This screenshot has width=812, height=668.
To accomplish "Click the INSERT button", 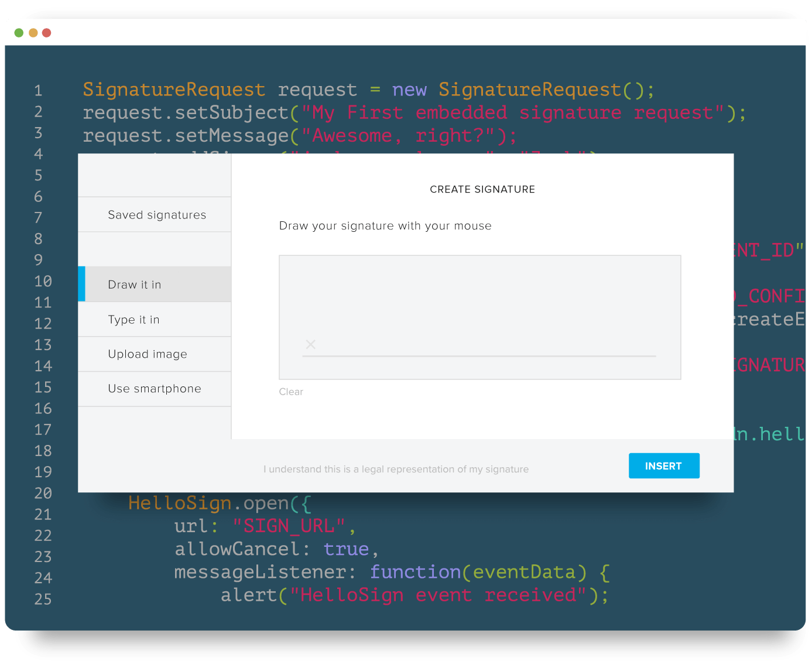I will pyautogui.click(x=664, y=466).
